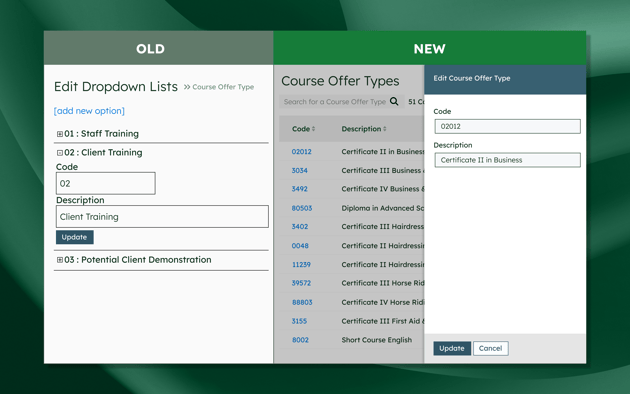Image resolution: width=630 pixels, height=394 pixels.
Task: Click the Code field containing 02012
Action: pyautogui.click(x=507, y=127)
